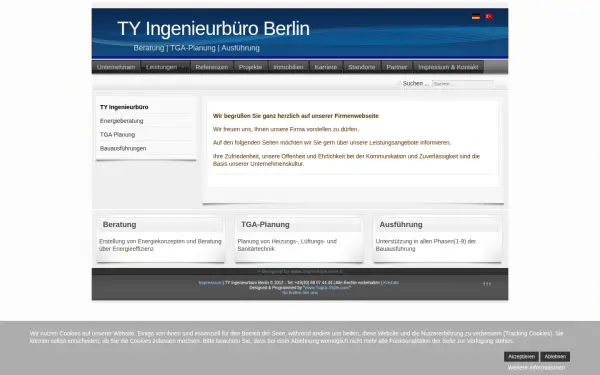The height and width of the screenshot is (375, 600).
Task: Select TY Ingenieurbüro in the sidebar menu
Action: [124, 107]
